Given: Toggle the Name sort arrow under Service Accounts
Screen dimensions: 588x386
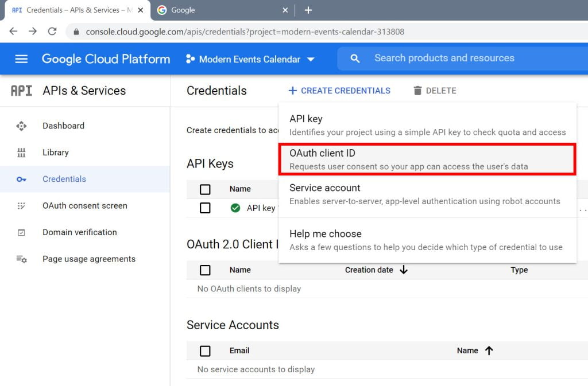Looking at the screenshot, I should pyautogui.click(x=490, y=350).
